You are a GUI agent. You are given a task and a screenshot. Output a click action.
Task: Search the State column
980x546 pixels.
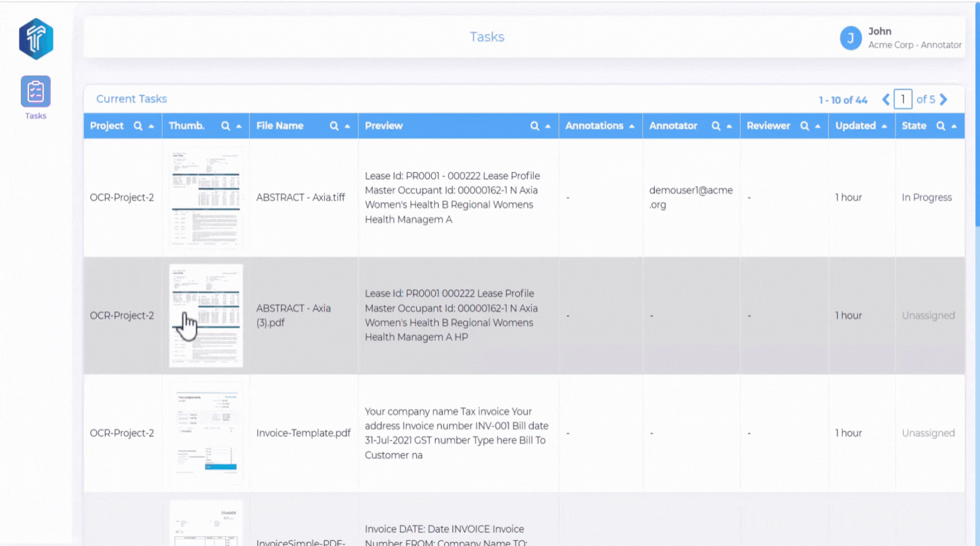[941, 126]
